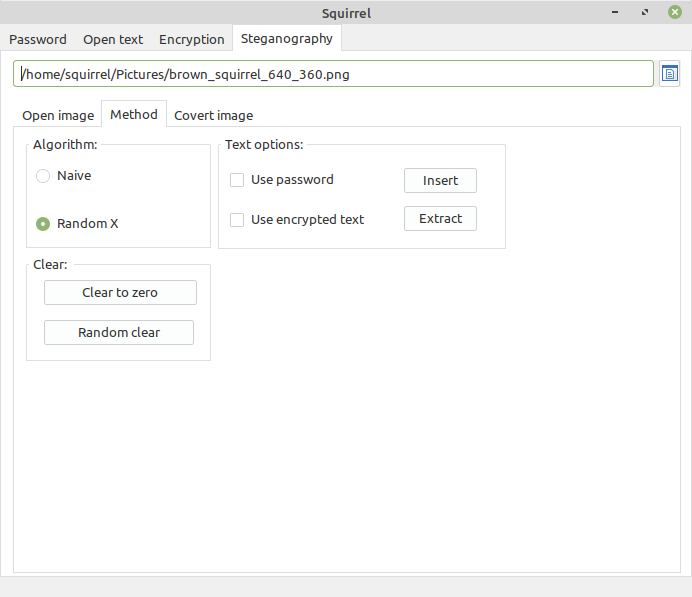
Task: Click the browse file icon beside path field
Action: [x=670, y=74]
